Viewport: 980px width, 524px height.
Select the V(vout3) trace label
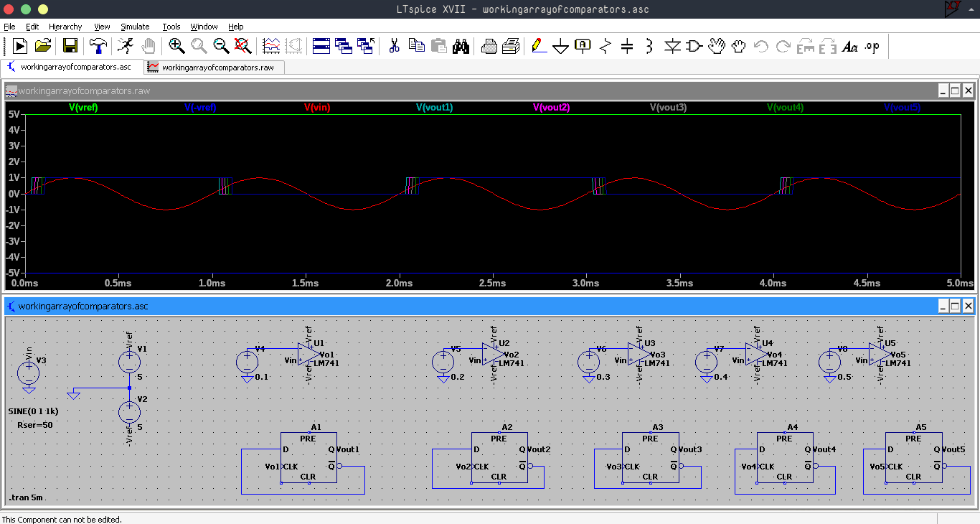pos(667,107)
